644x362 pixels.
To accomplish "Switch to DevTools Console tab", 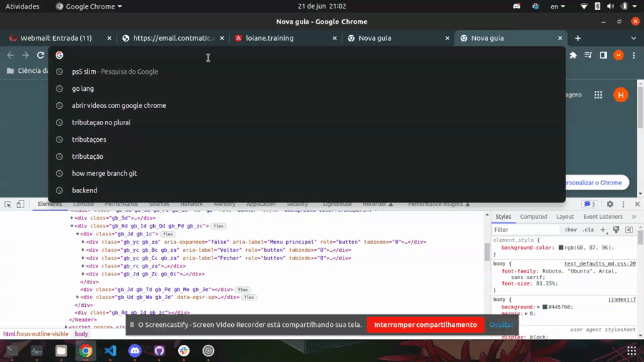I will (84, 204).
